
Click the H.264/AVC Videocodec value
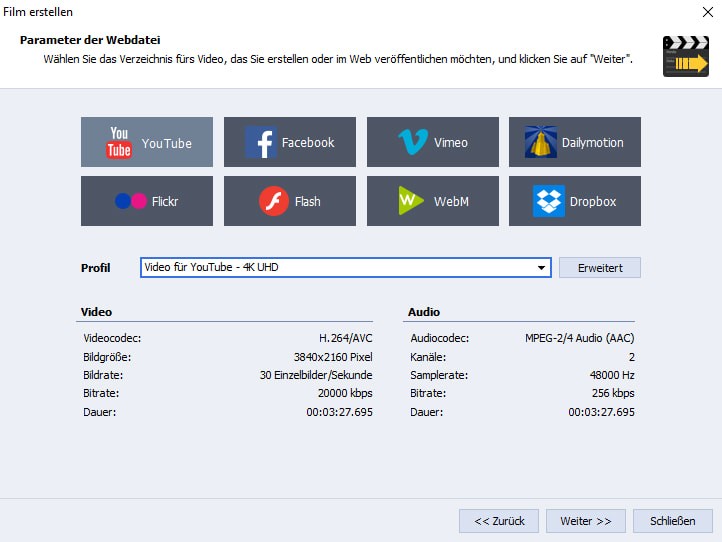pos(345,338)
